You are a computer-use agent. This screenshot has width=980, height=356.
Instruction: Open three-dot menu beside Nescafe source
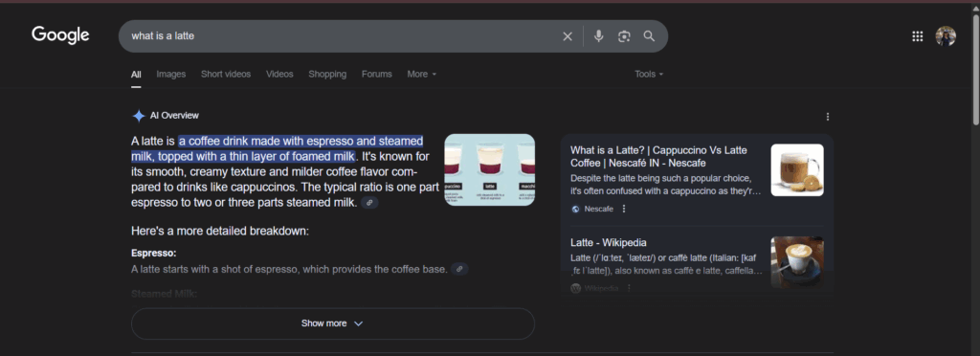point(624,209)
